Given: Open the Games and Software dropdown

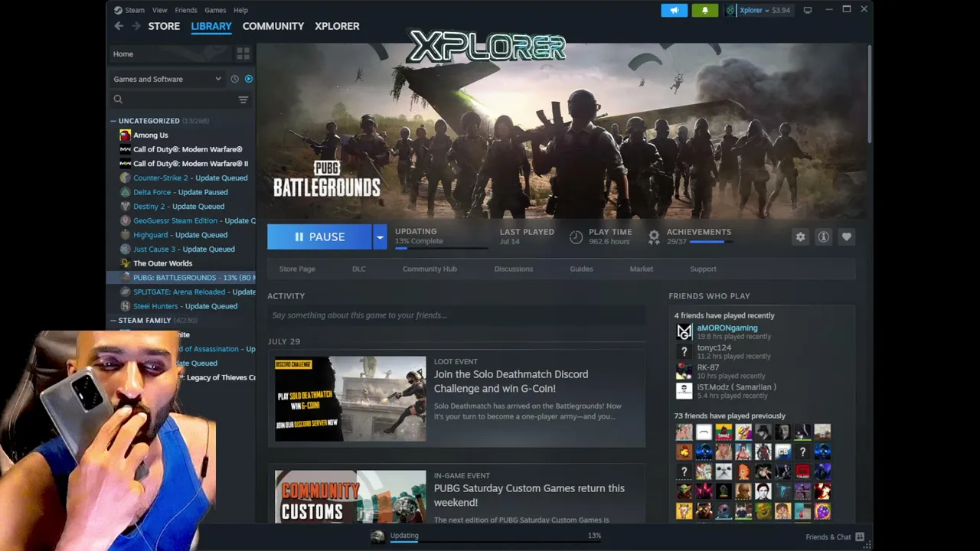Looking at the screenshot, I should [167, 79].
